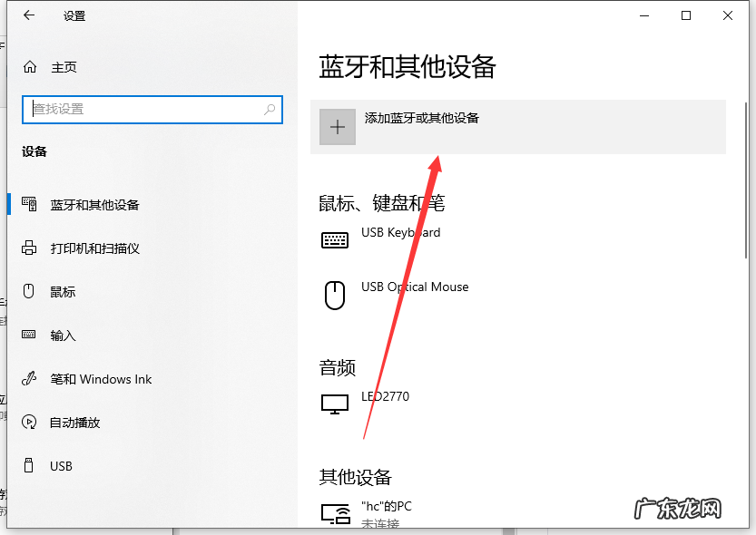Select the 鼠标 mouse sidebar icon

29,291
